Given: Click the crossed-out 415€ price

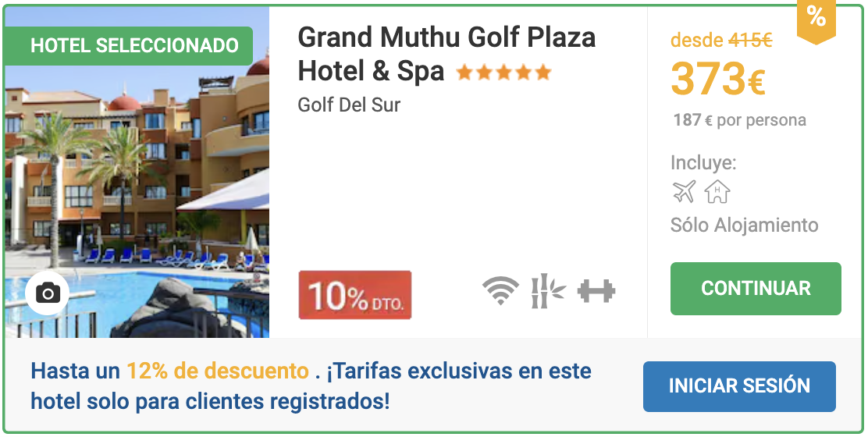Looking at the screenshot, I should 750,40.
